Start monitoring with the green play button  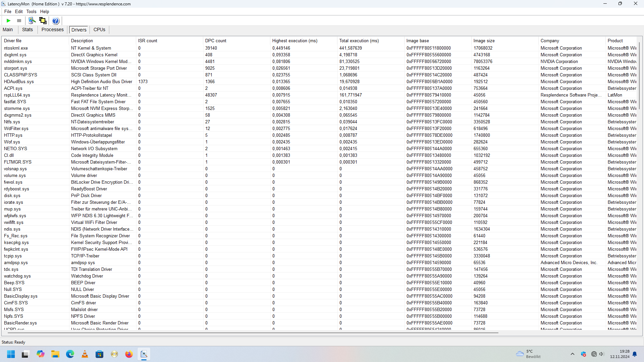(x=9, y=21)
